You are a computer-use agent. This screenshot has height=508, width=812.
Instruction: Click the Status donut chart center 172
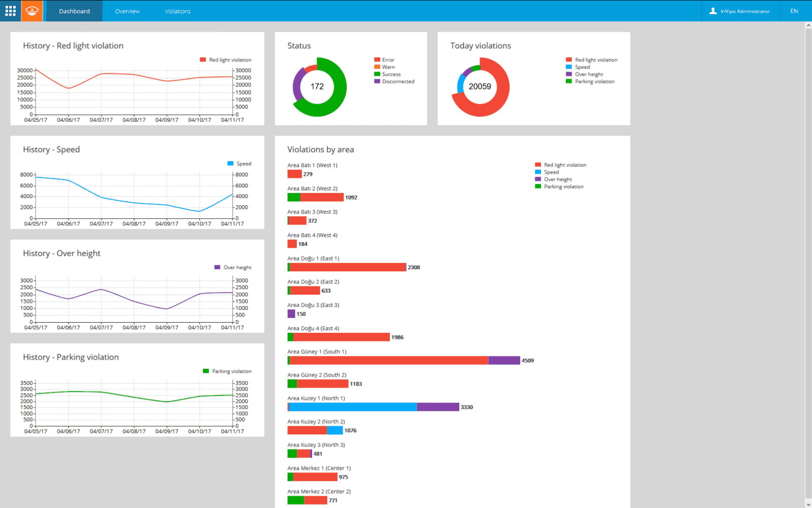[x=317, y=86]
